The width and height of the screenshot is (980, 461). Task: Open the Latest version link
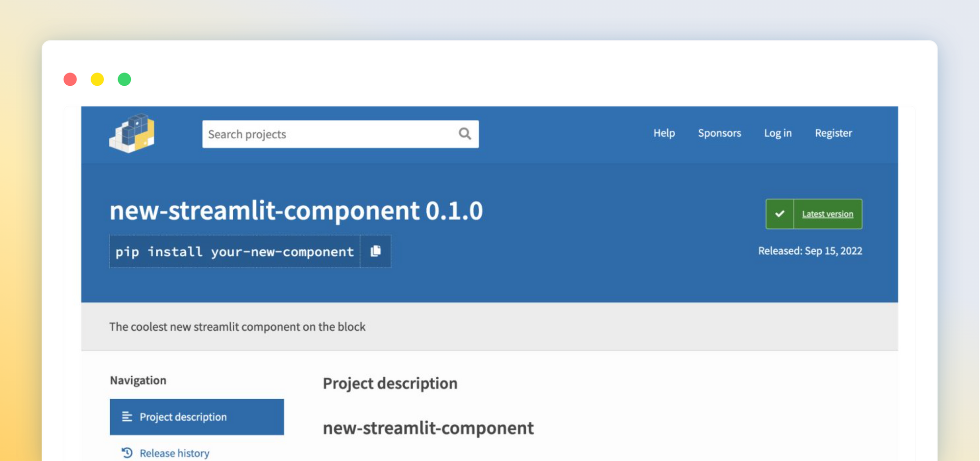(x=827, y=214)
